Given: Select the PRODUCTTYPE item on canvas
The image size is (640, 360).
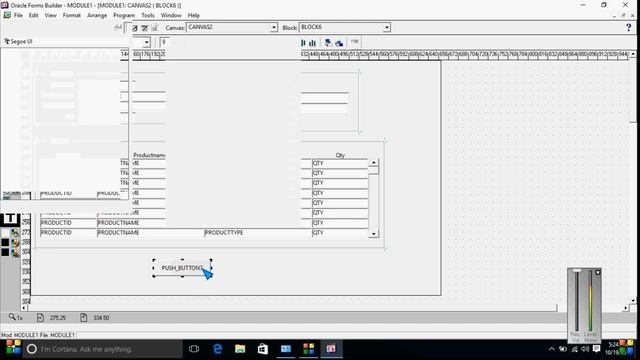Looking at the screenshot, I should 257,233.
